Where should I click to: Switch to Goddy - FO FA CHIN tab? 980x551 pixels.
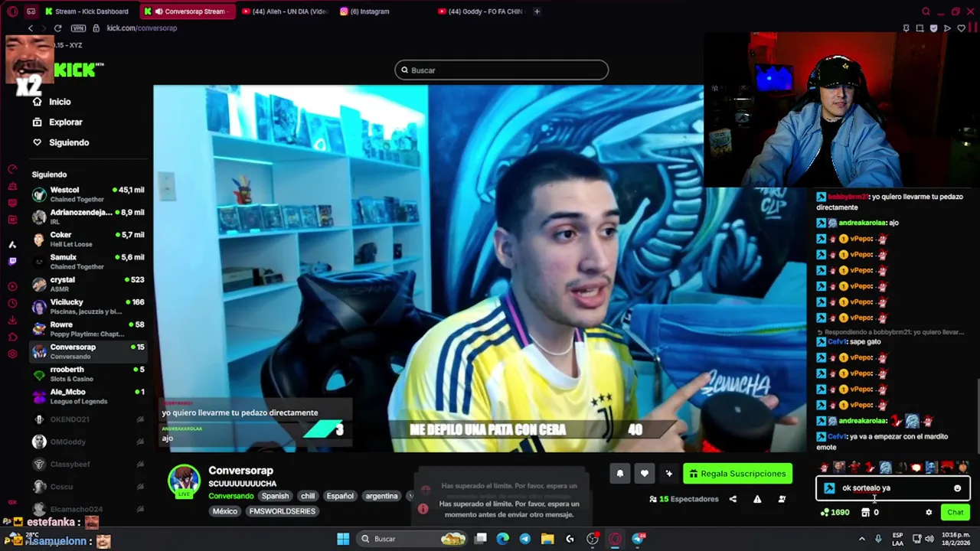[x=480, y=11]
